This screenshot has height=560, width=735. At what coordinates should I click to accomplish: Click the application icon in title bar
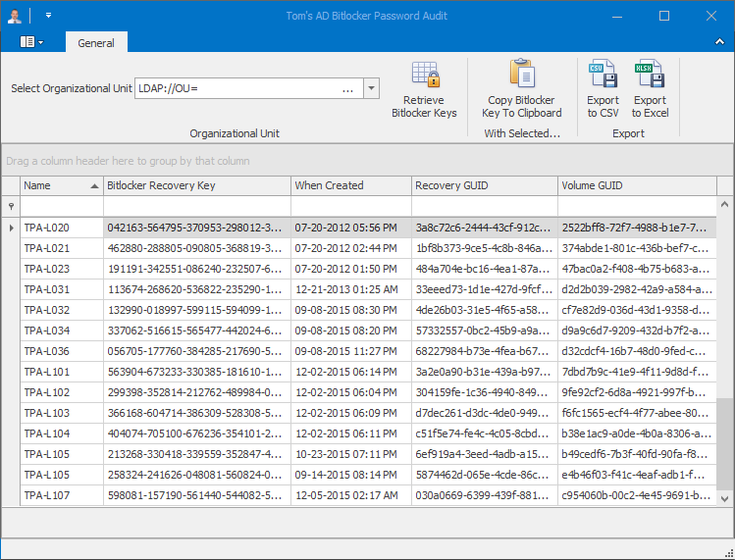pyautogui.click(x=14, y=16)
